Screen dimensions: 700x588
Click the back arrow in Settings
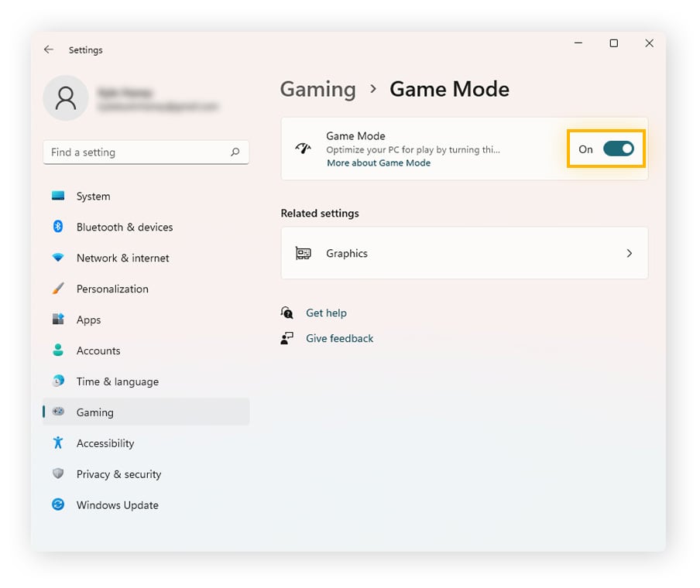pos(48,49)
